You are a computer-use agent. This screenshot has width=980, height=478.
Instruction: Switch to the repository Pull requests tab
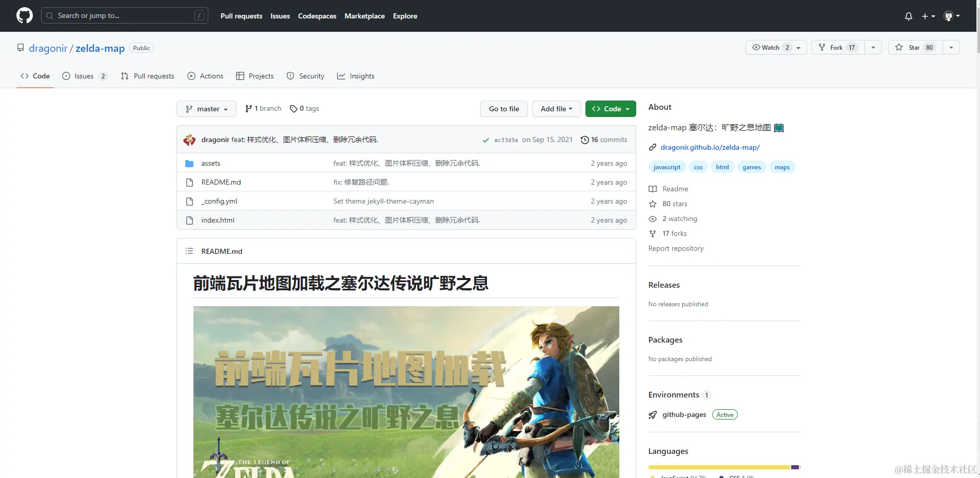pyautogui.click(x=147, y=76)
